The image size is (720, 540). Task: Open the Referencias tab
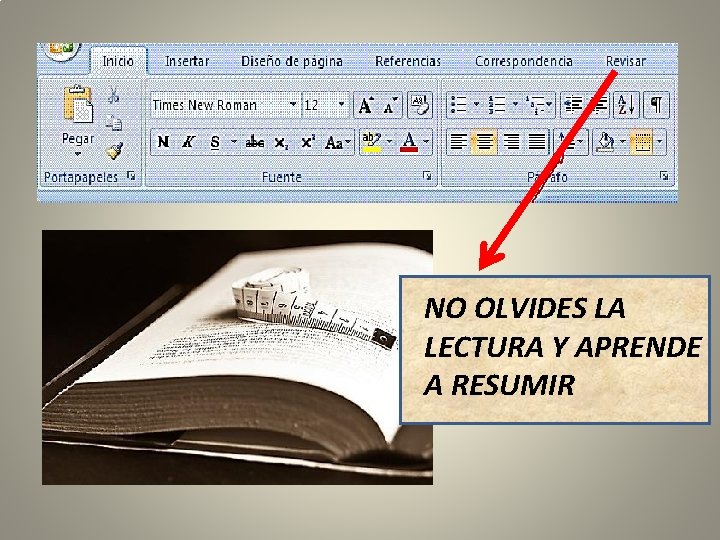click(408, 62)
